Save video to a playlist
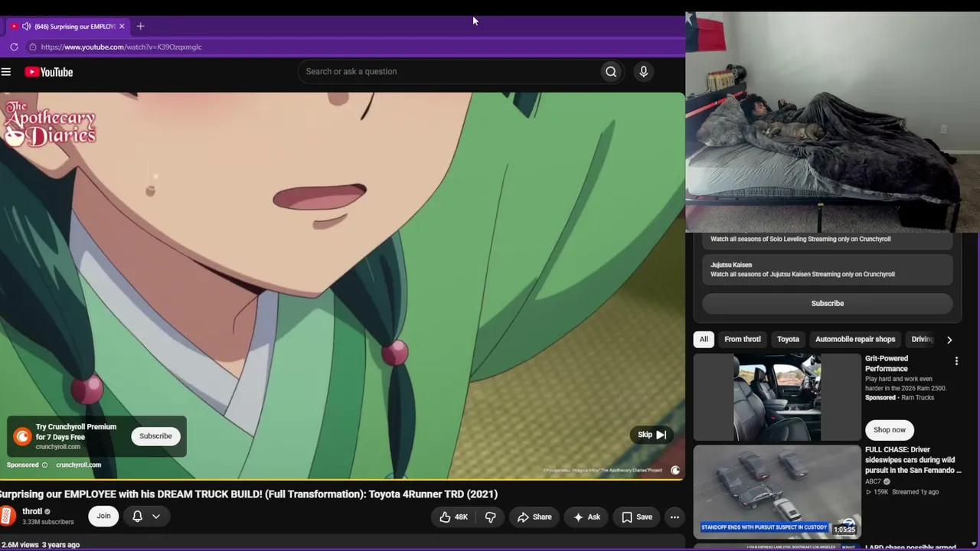 (637, 517)
